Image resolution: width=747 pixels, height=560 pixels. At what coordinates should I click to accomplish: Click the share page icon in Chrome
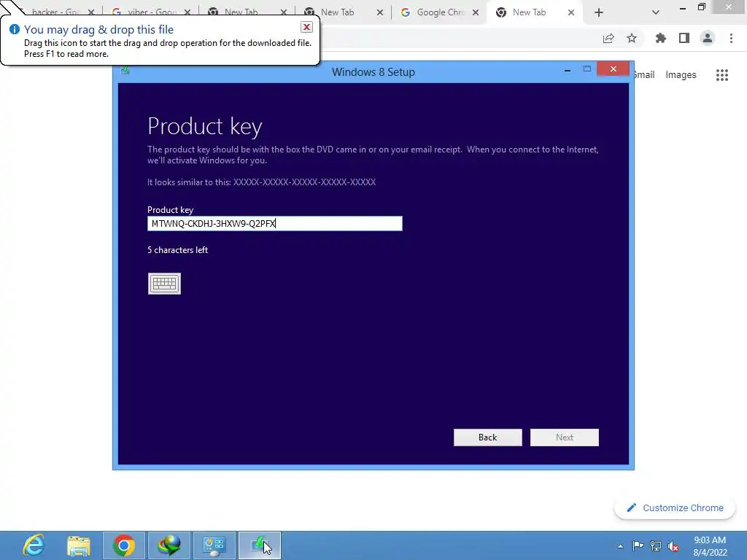(x=608, y=39)
